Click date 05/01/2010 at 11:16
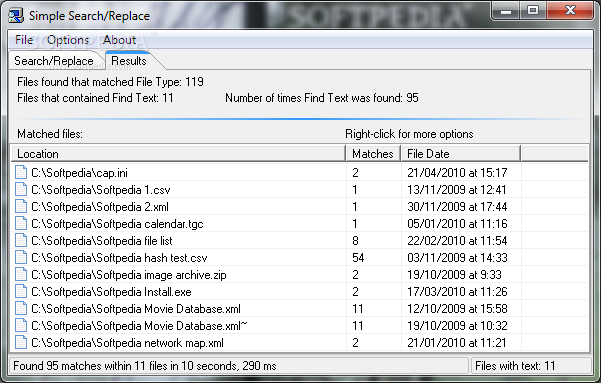This screenshot has width=601, height=383. click(457, 224)
